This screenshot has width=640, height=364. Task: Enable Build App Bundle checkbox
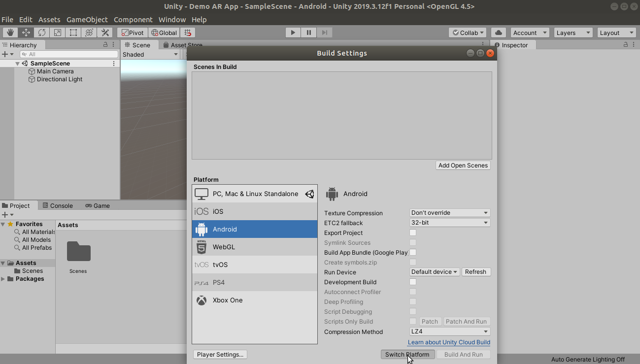[x=413, y=252]
